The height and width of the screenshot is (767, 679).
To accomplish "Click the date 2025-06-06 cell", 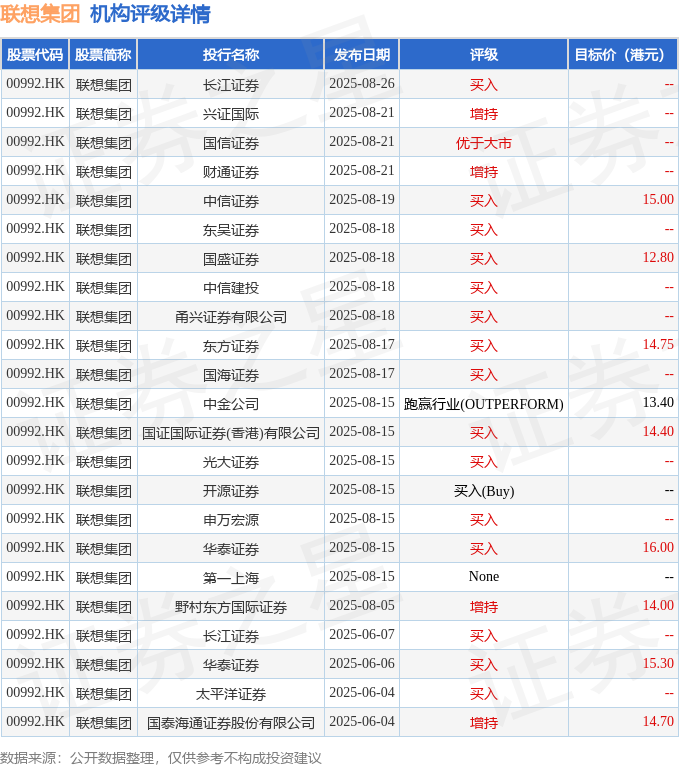I will click(x=362, y=663).
